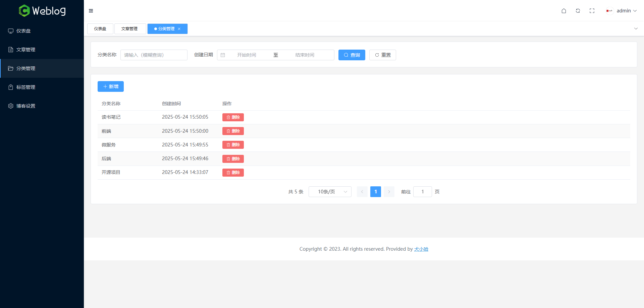
Task: Click the calendar icon in date range field
Action: coord(223,55)
